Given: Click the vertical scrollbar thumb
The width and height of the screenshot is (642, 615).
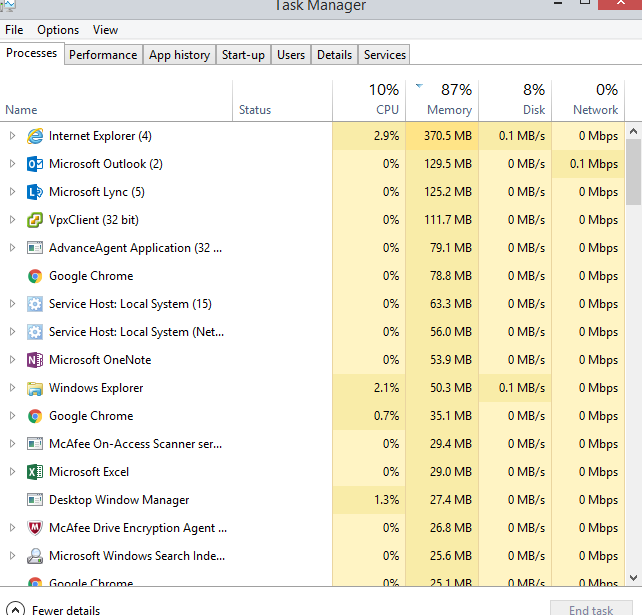Looking at the screenshot, I should [633, 172].
